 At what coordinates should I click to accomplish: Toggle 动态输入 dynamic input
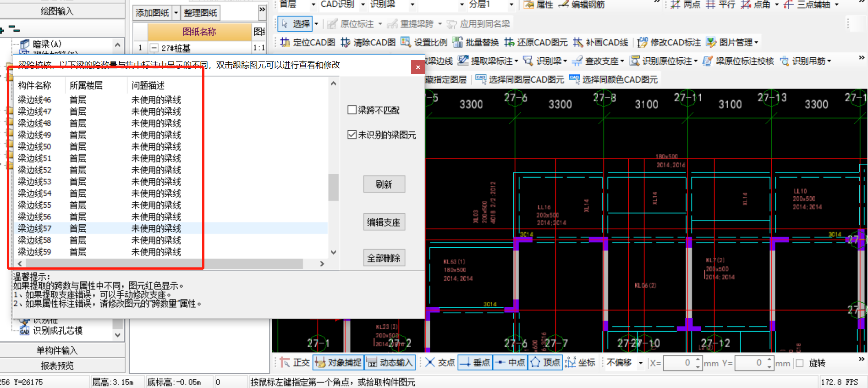390,362
